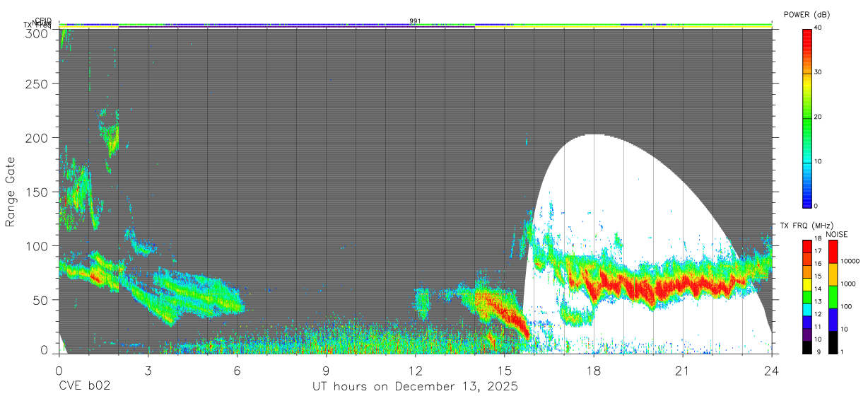
Task: Click the 250 label on Range Gate axis
Action: click(x=38, y=84)
